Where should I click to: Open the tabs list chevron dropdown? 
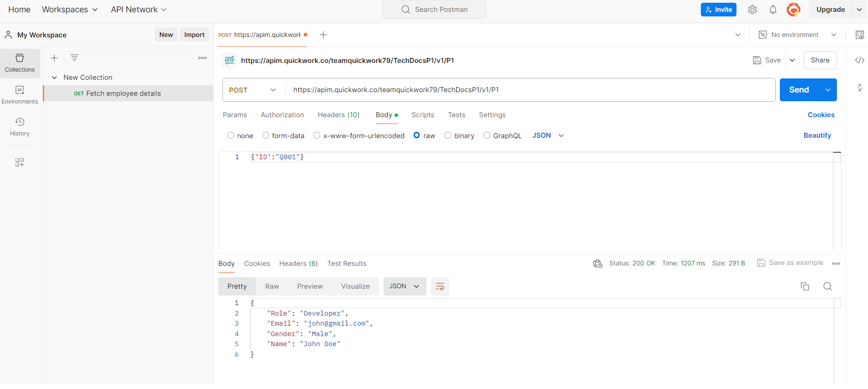738,35
